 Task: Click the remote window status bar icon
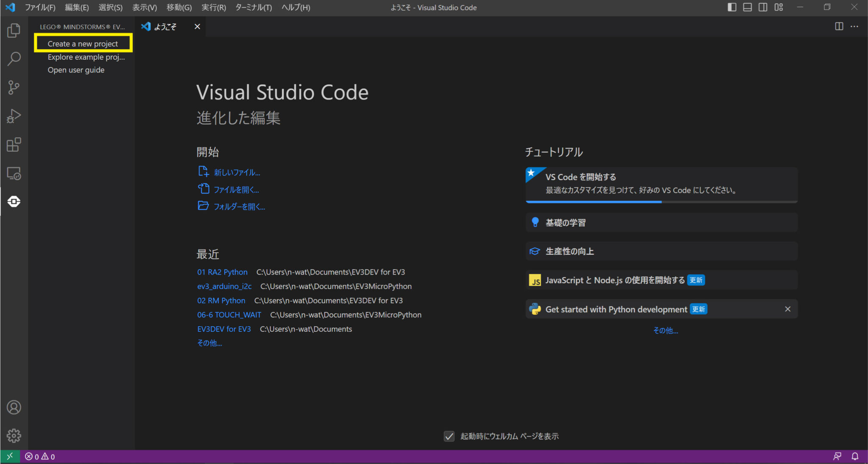pyautogui.click(x=10, y=456)
